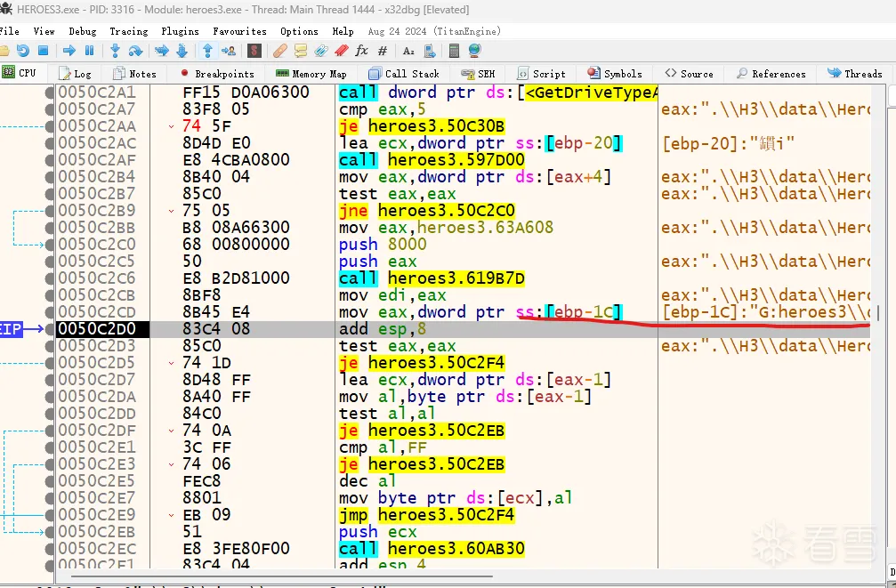Open the Patches bandage icon

pos(279,51)
